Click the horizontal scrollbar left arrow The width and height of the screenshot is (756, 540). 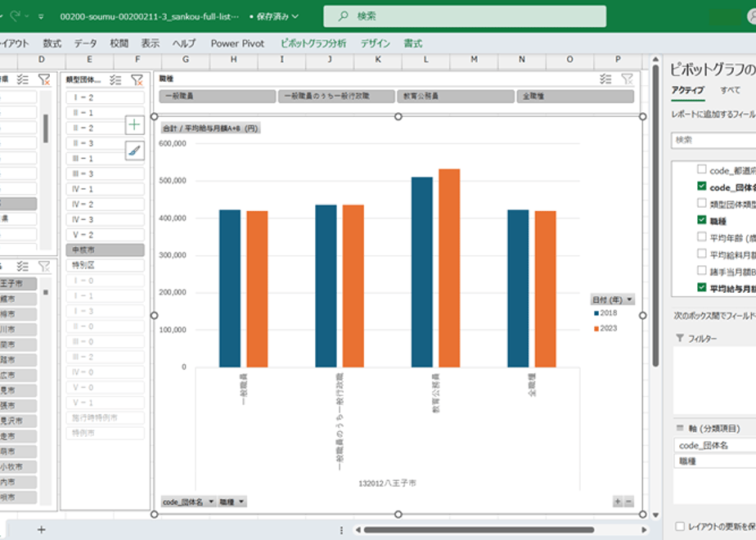[358, 530]
